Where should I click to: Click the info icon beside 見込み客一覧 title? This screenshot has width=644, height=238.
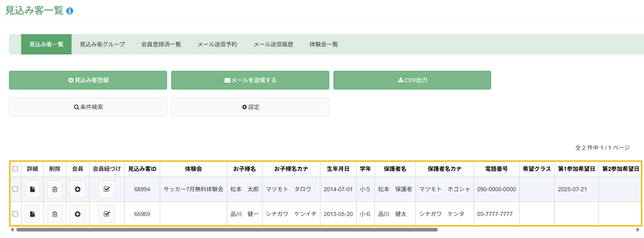(70, 11)
